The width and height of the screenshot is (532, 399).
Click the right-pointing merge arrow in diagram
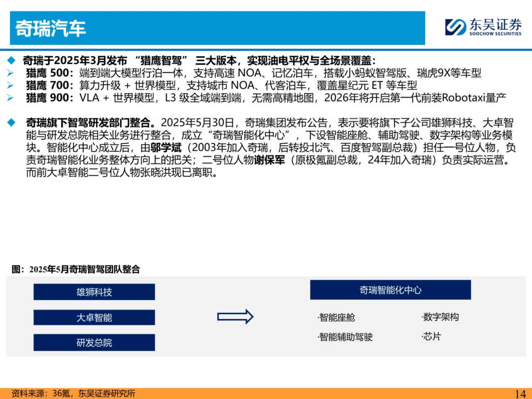(x=235, y=317)
